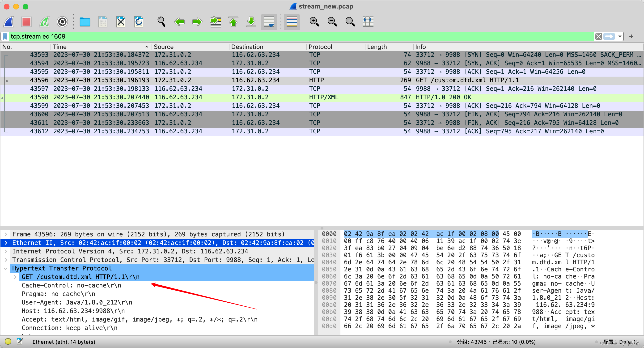Image resolution: width=644 pixels, height=348 pixels.
Task: Click the open capture file icon
Action: (84, 22)
